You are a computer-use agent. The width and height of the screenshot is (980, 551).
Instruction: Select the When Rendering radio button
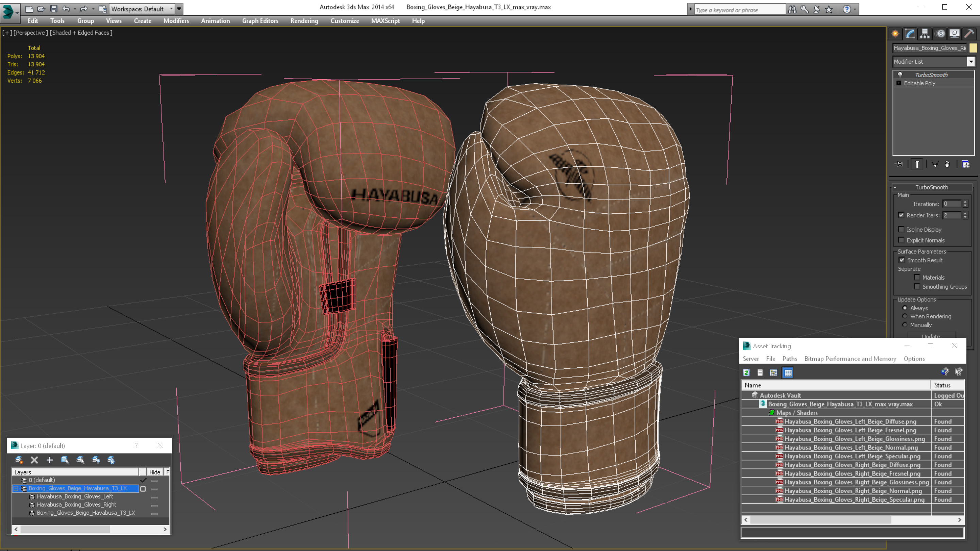(x=905, y=316)
